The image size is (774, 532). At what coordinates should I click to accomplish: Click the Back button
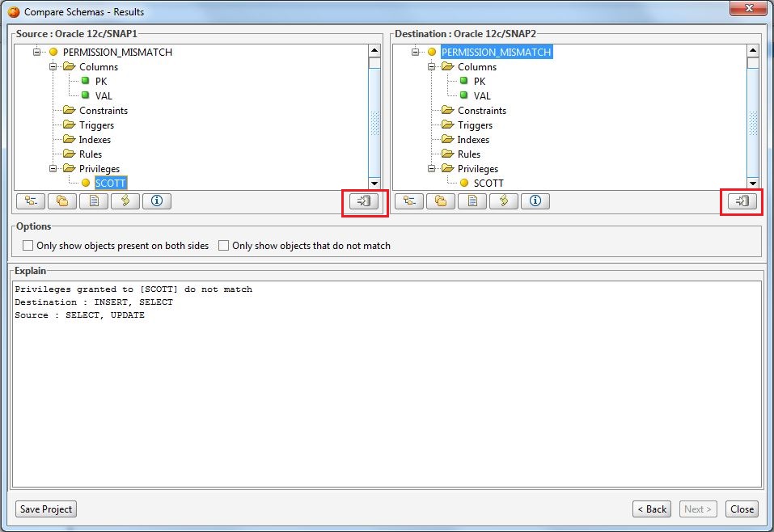(x=652, y=509)
